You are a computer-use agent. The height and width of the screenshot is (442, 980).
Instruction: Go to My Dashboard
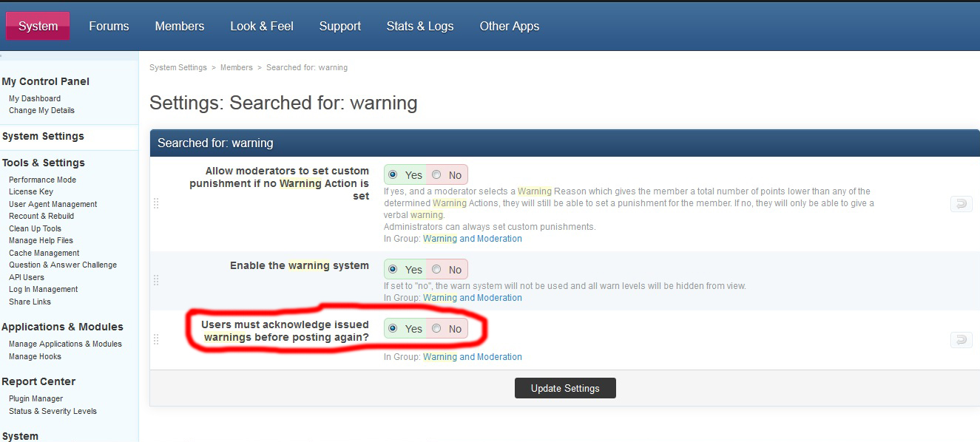click(x=35, y=98)
